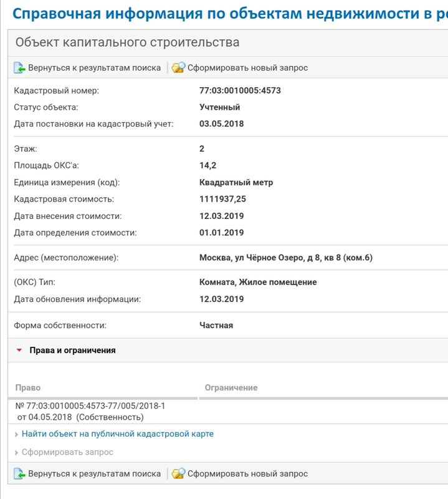Click the bottom new-request folder magnifier icon
Screen dimensions: 448x499
178,473
